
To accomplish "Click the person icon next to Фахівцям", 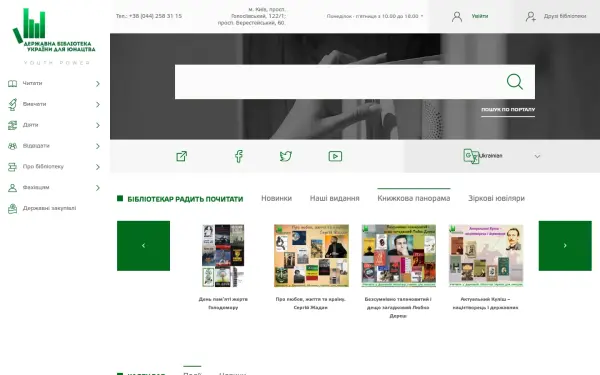I will [x=13, y=188].
